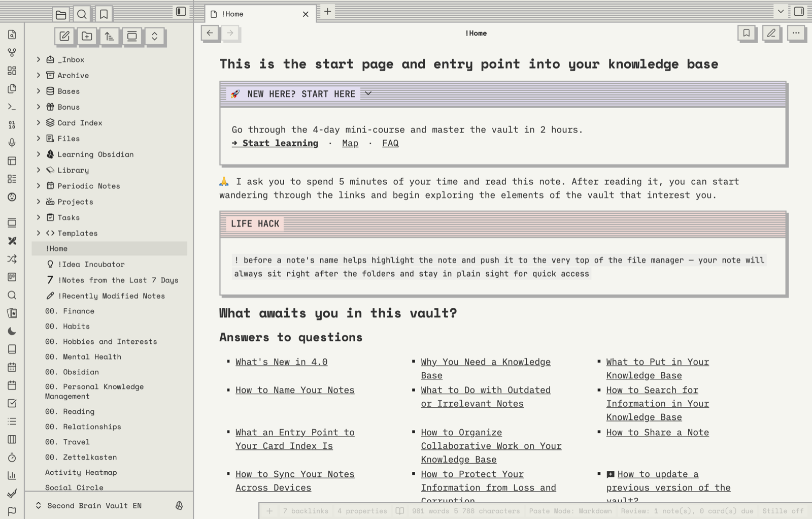Open the tab list dropdown arrow

tap(781, 11)
